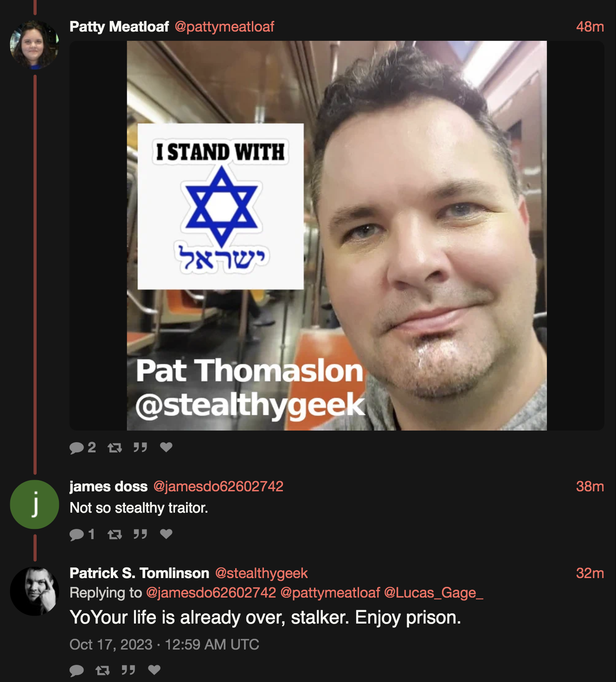Click reply icon under james doss tweet
This screenshot has height=682, width=616.
click(77, 534)
